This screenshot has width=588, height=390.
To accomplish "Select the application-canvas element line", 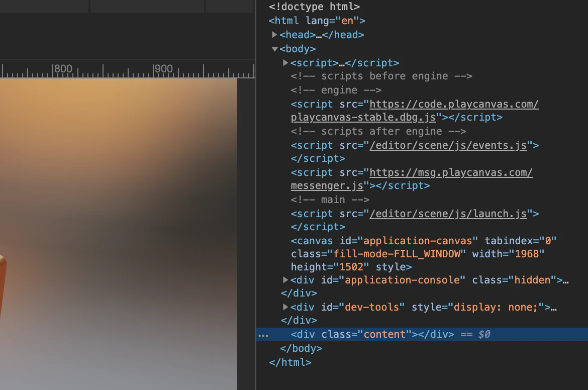I will [x=423, y=253].
